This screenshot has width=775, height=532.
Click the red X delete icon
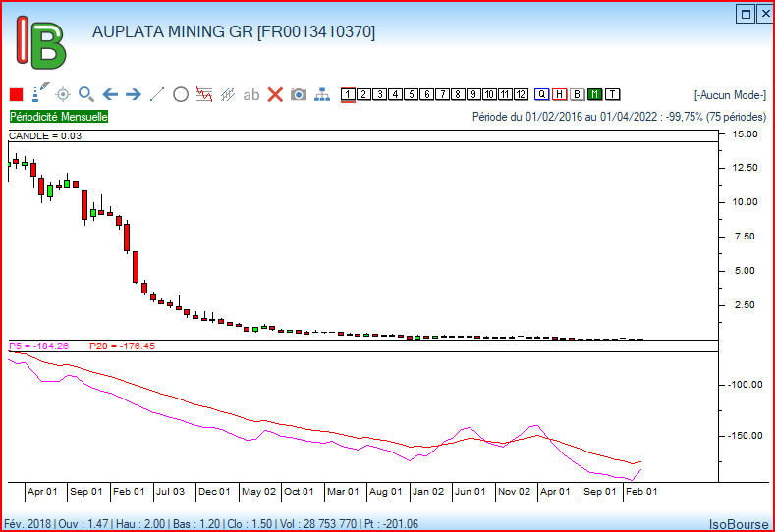pos(275,94)
